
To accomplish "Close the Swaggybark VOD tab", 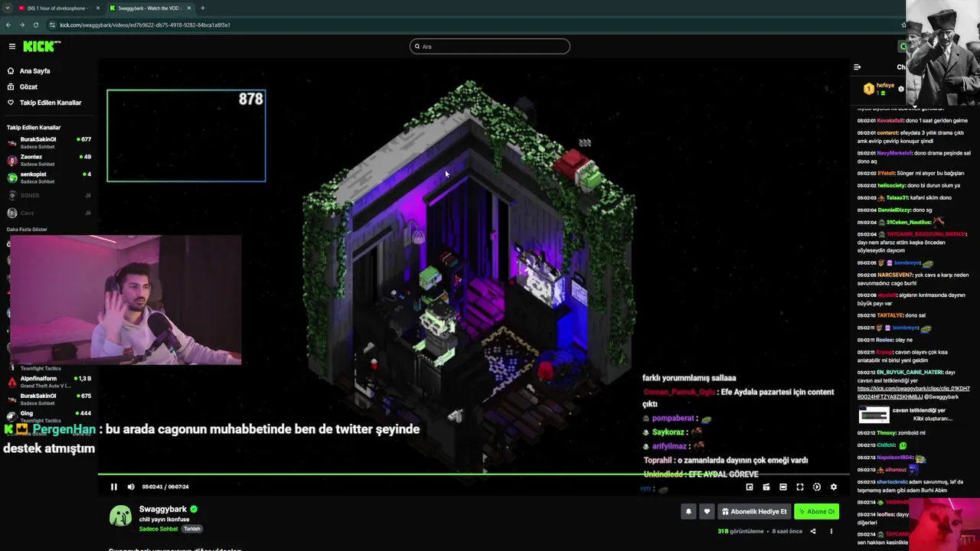I will click(189, 8).
